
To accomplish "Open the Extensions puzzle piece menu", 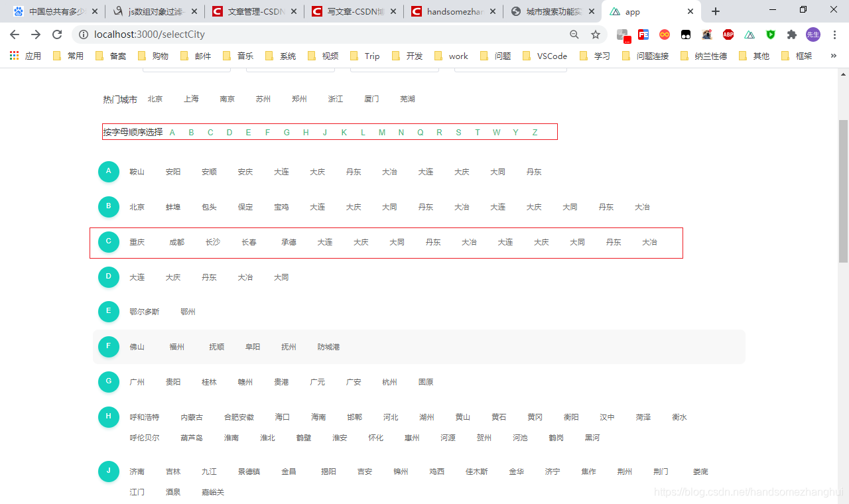I will coord(792,34).
